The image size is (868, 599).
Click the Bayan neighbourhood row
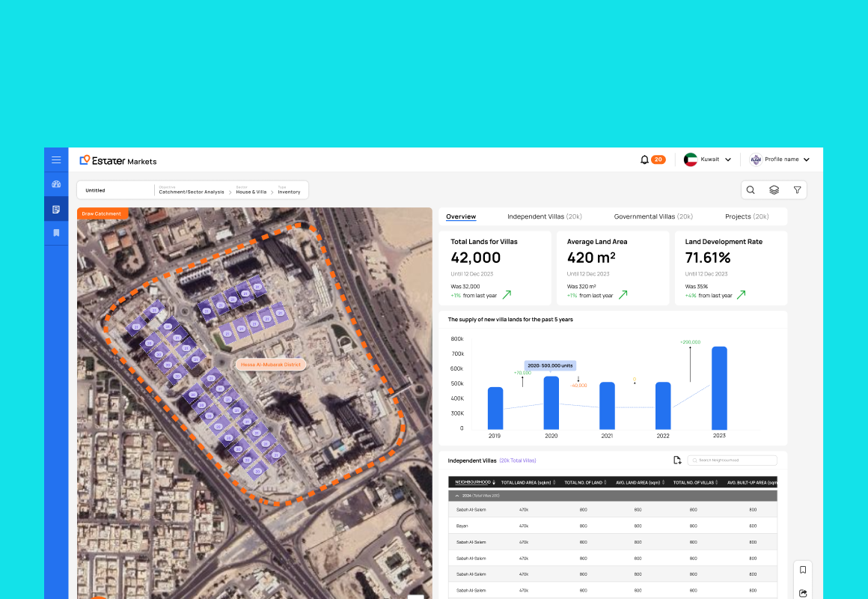coord(612,526)
